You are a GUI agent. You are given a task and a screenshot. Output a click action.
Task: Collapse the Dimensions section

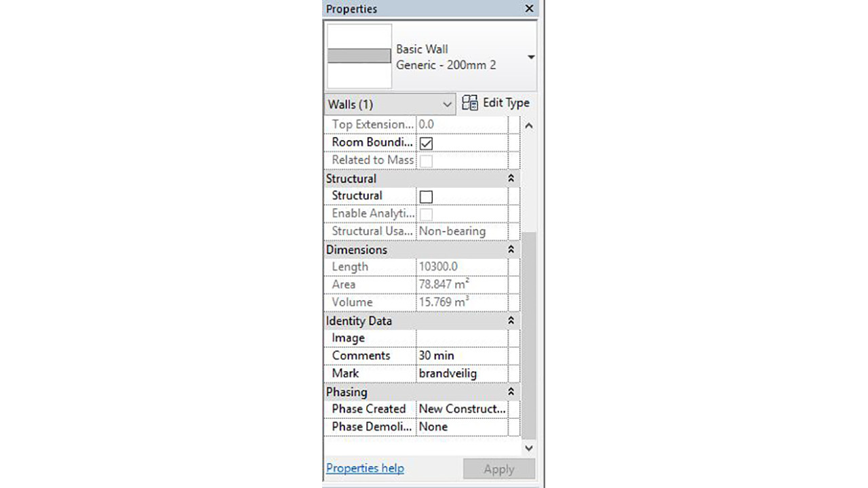tap(511, 250)
